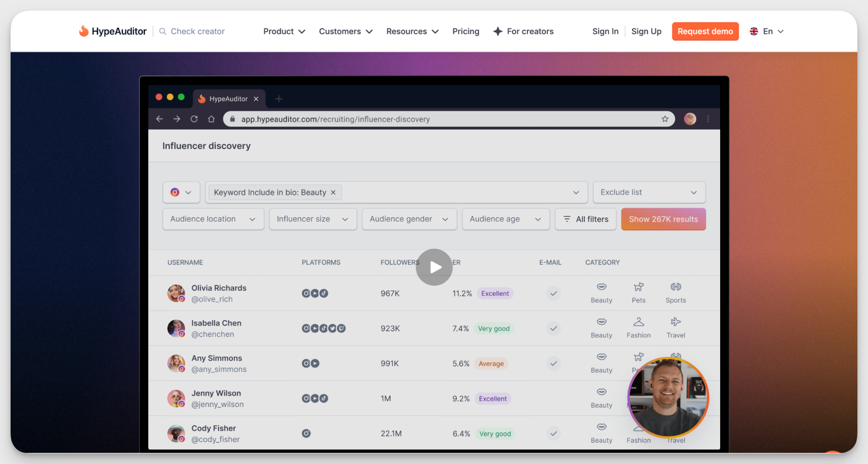
Task: Click the USERNAME column header
Action: [x=185, y=262]
